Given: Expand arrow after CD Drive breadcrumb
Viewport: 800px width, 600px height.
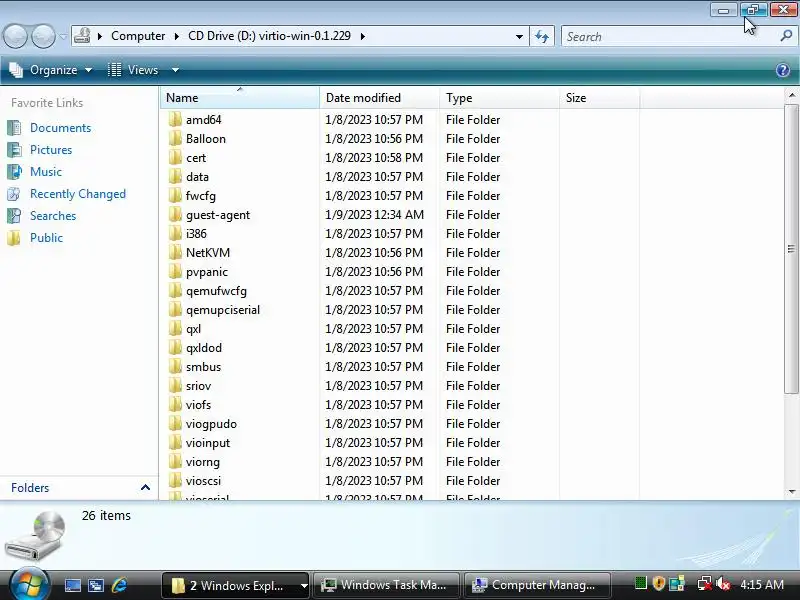Looking at the screenshot, I should (363, 36).
